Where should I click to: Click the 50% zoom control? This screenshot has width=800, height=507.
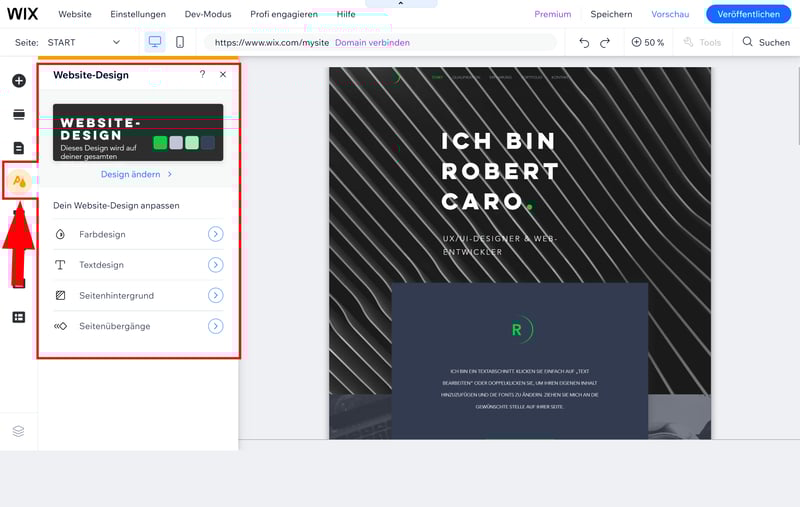(x=648, y=43)
